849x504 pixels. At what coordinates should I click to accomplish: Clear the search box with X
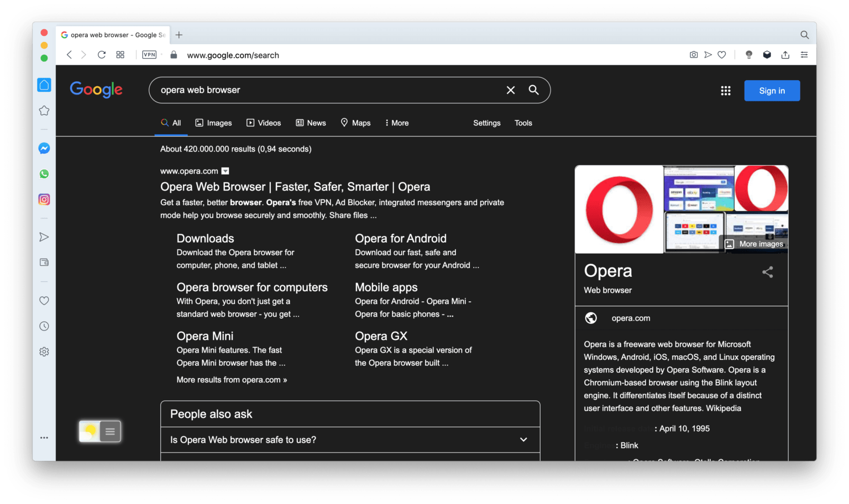point(511,90)
